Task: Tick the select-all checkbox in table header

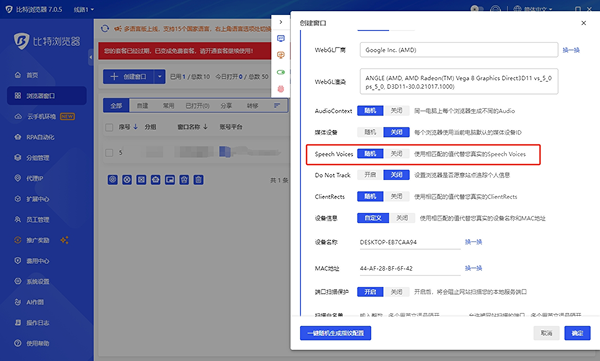Action: (109, 127)
